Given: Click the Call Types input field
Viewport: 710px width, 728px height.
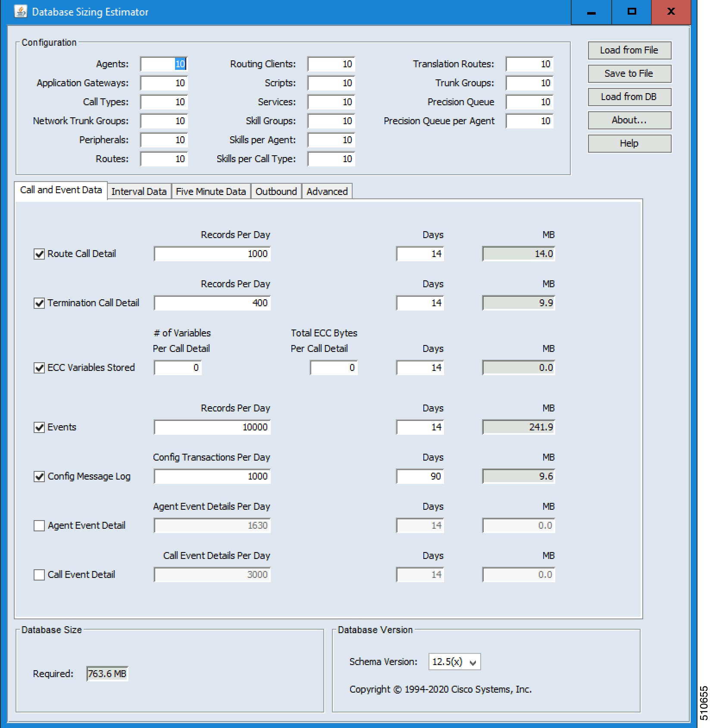Looking at the screenshot, I should pos(164,102).
